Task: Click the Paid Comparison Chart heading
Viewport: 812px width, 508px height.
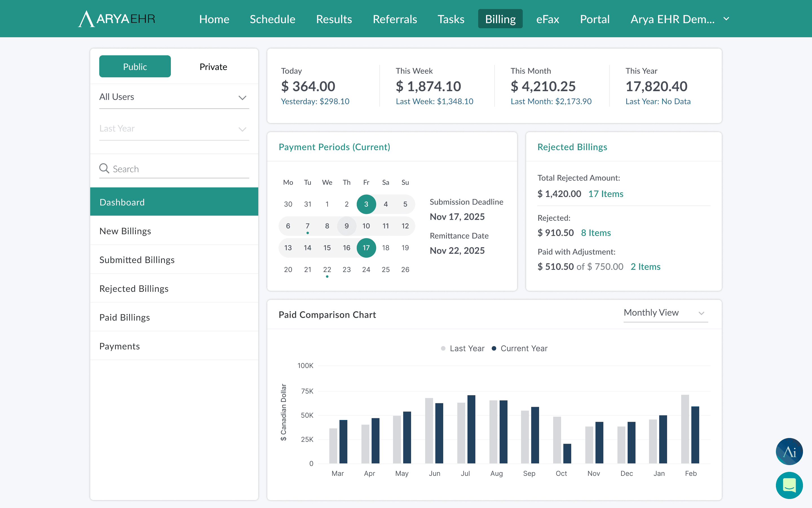Action: (327, 315)
